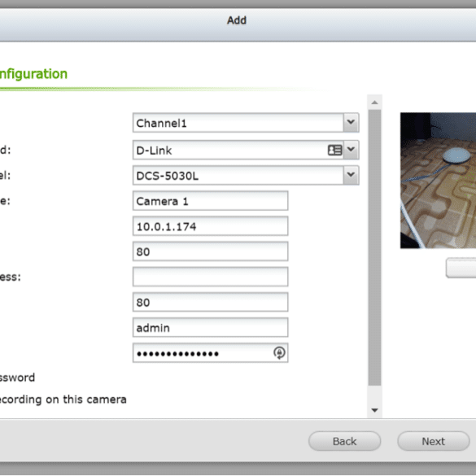
Task: Click the scrollbar down arrow
Action: (374, 410)
